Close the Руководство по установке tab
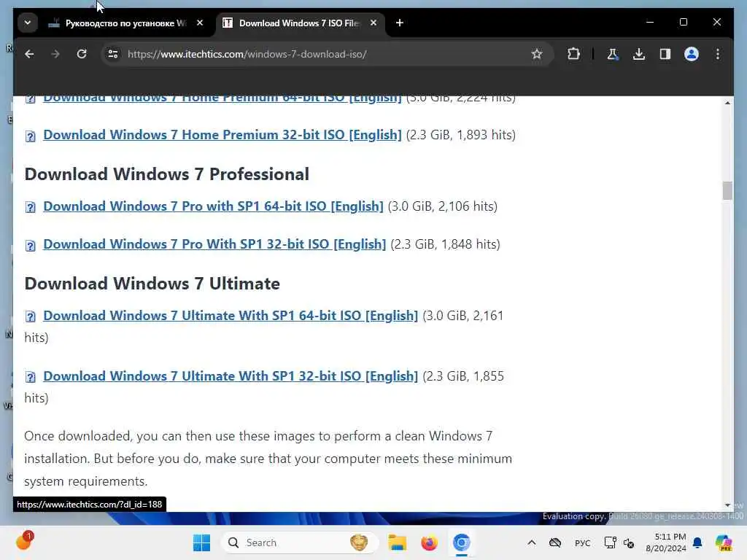Screen dimensions: 747x560 [x=200, y=23]
